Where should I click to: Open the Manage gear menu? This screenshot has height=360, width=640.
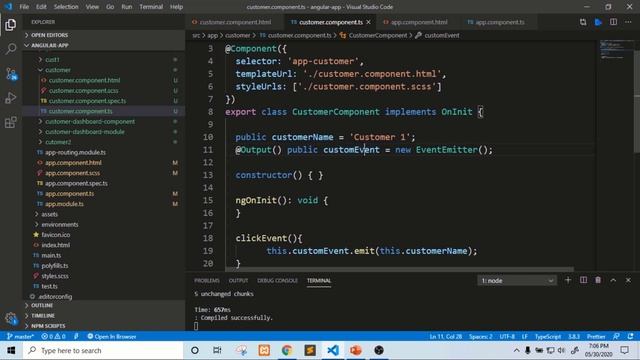coord(11,318)
